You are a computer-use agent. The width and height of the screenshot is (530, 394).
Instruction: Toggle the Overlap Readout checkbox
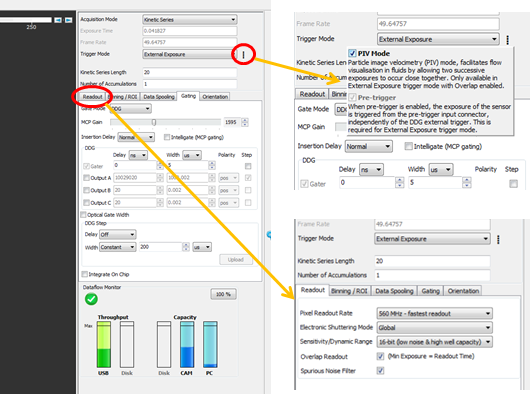click(380, 356)
